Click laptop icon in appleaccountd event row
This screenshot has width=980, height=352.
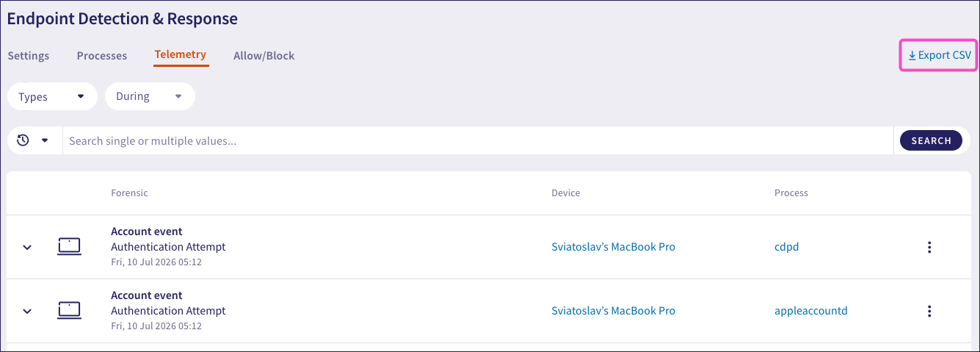point(69,311)
